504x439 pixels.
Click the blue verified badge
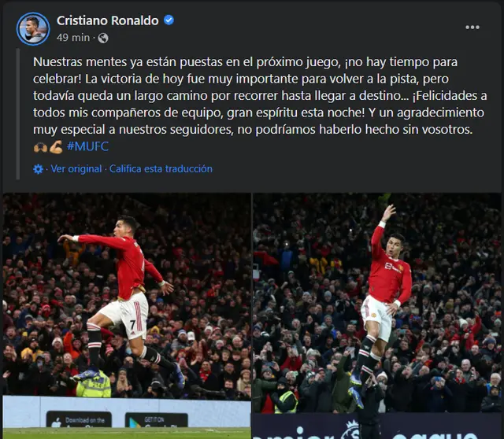[x=169, y=20]
